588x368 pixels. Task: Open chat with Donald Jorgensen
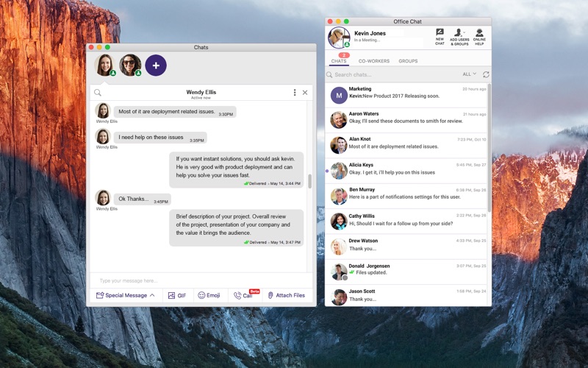coord(406,272)
